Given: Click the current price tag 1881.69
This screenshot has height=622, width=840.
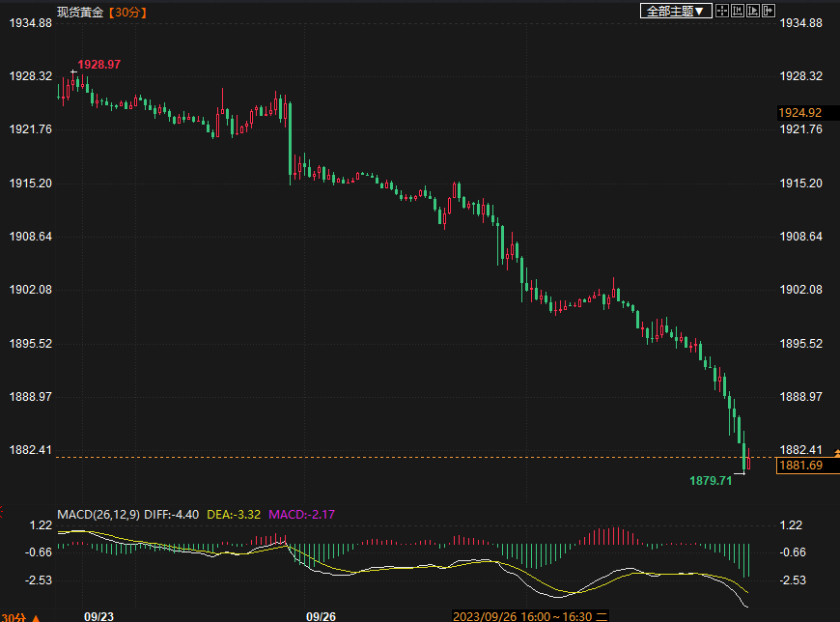Looking at the screenshot, I should 800,466.
